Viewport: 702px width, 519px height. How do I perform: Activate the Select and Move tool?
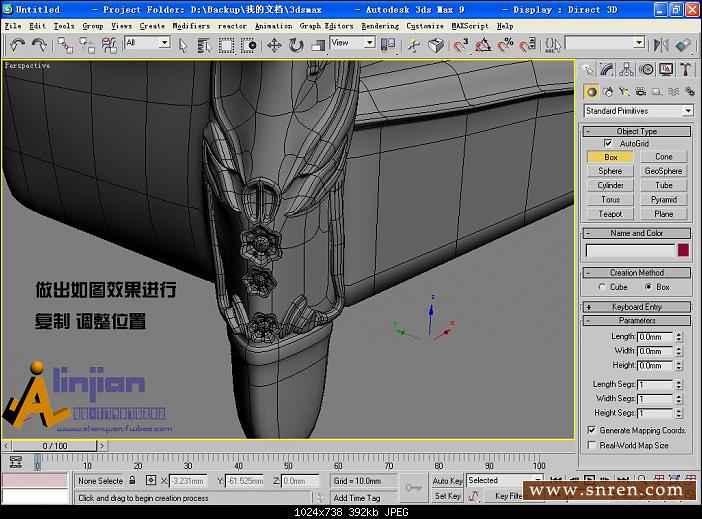point(274,45)
